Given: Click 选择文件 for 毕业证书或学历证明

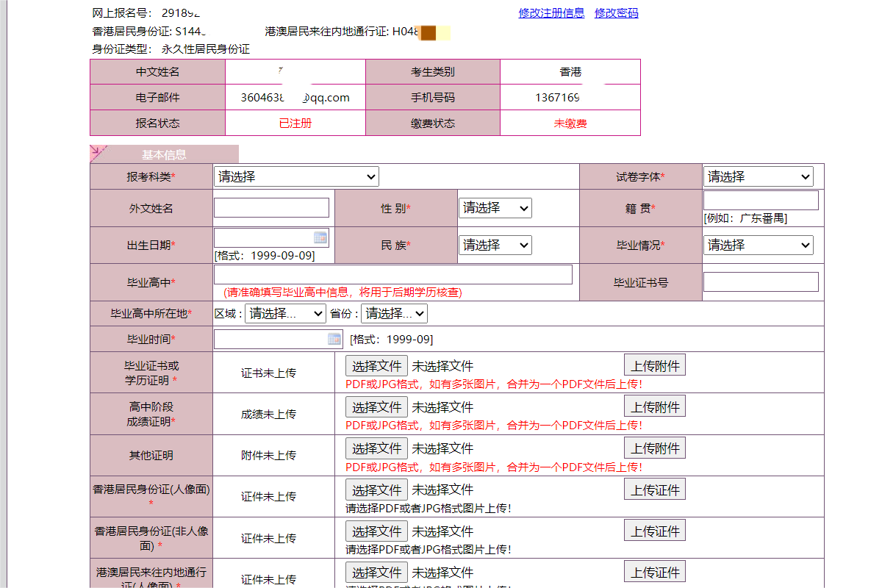Looking at the screenshot, I should pyautogui.click(x=376, y=366).
